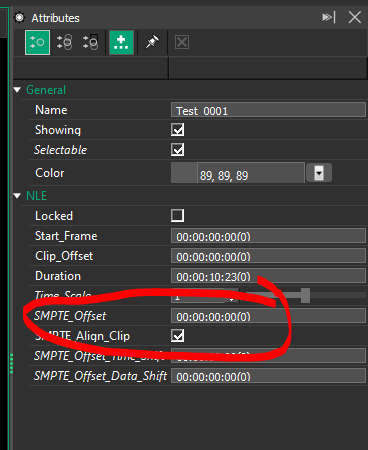
Task: Click the SMPTE_Offset timecode field
Action: (x=268, y=316)
